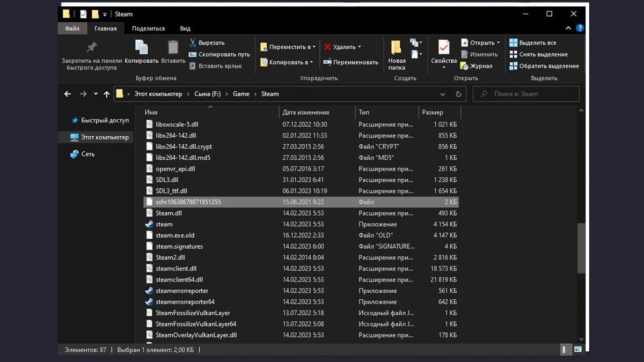Click the Удалить delete button
Image resolution: width=644 pixels, height=362 pixels.
pyautogui.click(x=339, y=47)
